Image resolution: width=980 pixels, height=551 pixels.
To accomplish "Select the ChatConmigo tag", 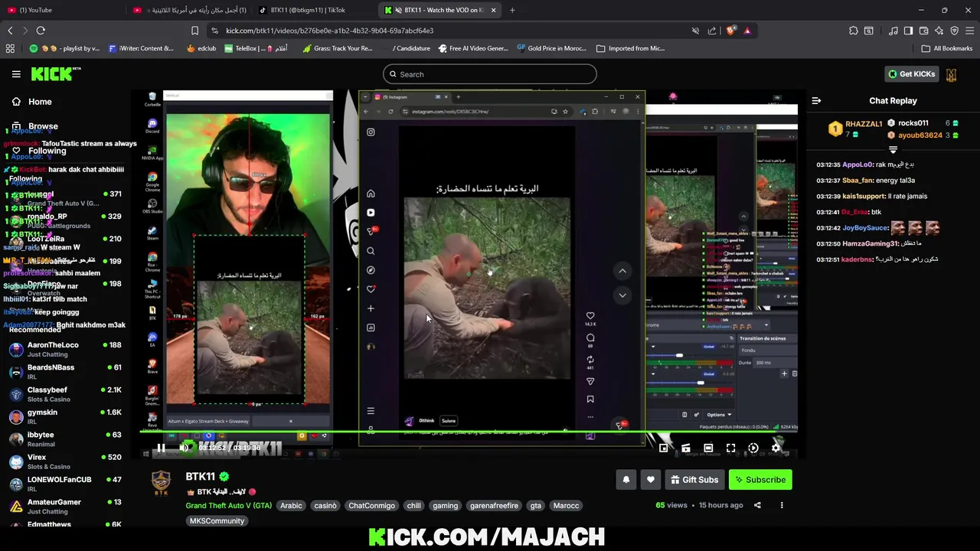I will pyautogui.click(x=372, y=506).
